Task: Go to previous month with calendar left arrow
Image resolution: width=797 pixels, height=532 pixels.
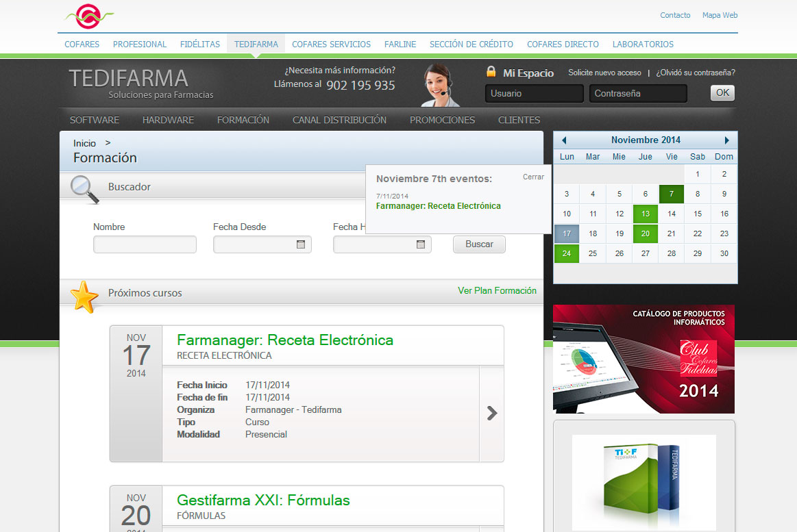Action: 563,140
